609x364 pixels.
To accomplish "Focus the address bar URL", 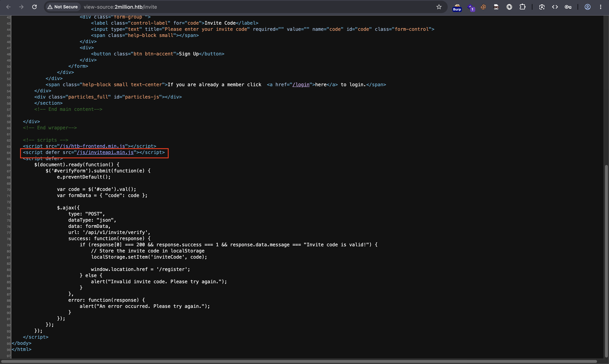I will click(x=120, y=7).
